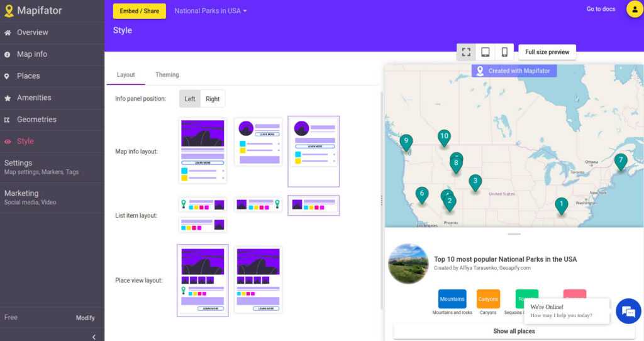Choose first place view layout with pin
This screenshot has height=341, width=644.
tap(203, 280)
